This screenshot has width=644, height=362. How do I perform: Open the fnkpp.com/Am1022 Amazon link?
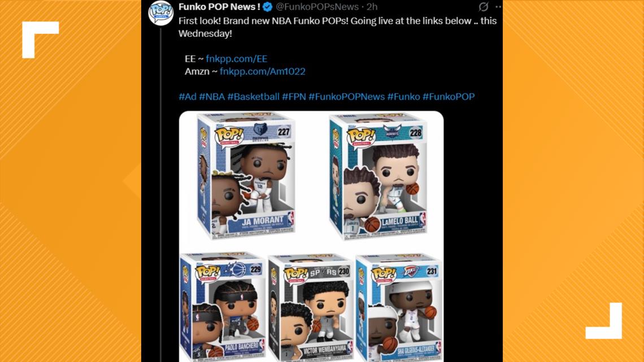click(263, 71)
